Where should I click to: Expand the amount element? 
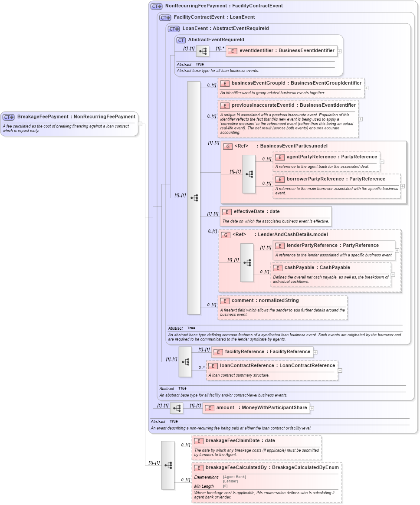point(312,408)
